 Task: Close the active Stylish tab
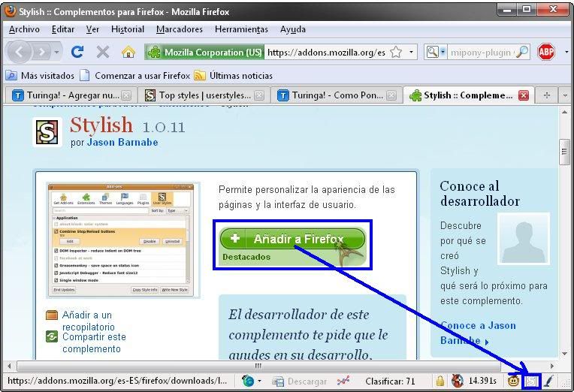pyautogui.click(x=524, y=95)
